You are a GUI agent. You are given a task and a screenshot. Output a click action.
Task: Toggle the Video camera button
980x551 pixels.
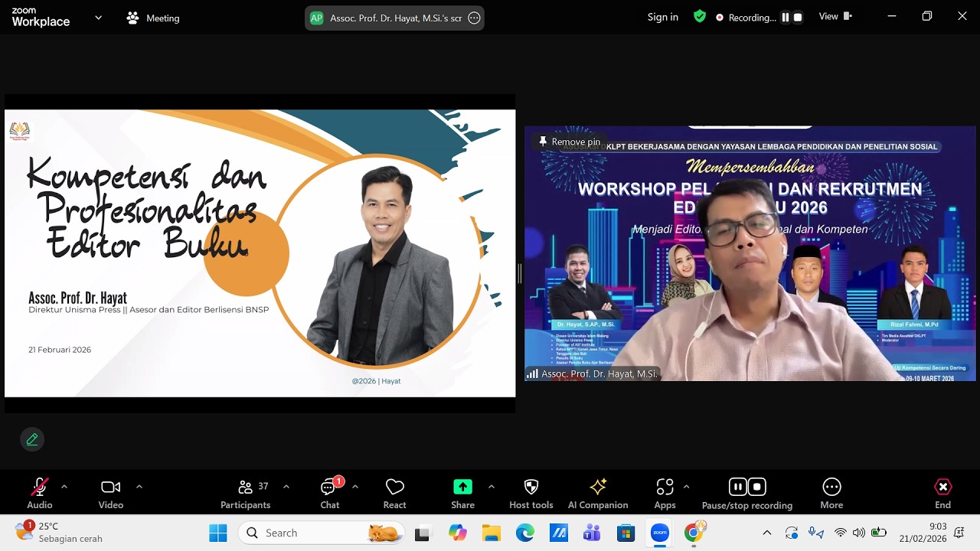(x=111, y=493)
